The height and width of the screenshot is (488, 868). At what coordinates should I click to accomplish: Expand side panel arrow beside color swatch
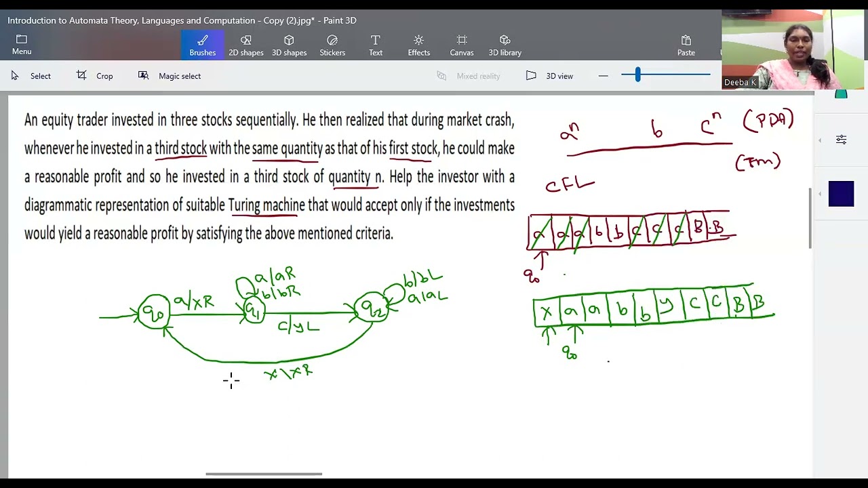click(820, 194)
